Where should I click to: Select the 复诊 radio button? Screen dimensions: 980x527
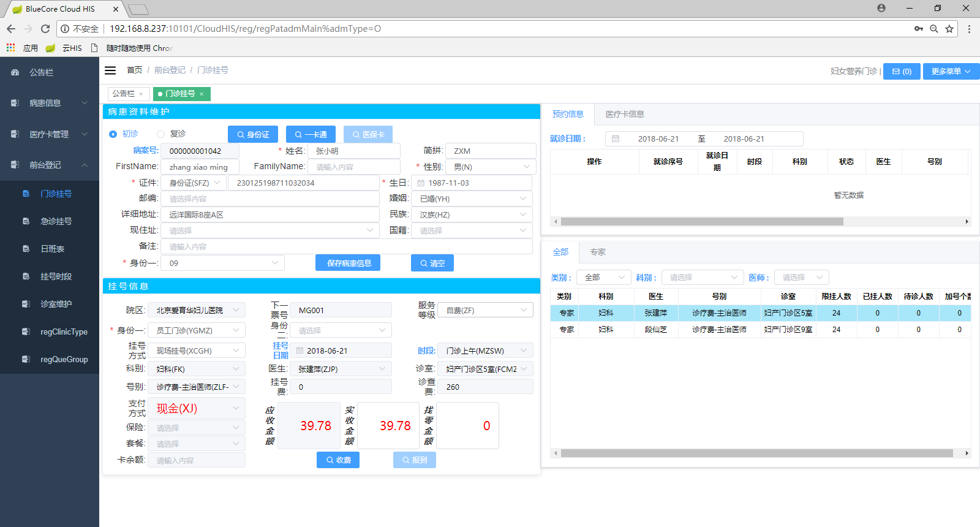[x=160, y=134]
